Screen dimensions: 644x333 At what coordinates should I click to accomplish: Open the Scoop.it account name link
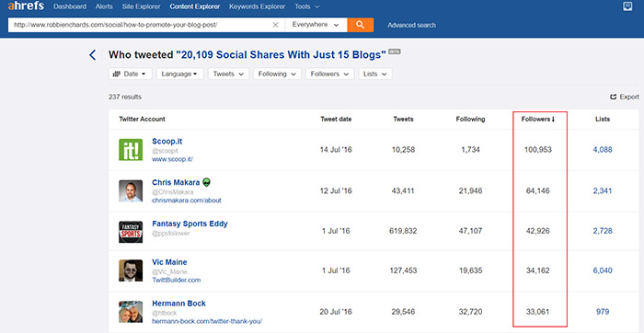pyautogui.click(x=167, y=142)
